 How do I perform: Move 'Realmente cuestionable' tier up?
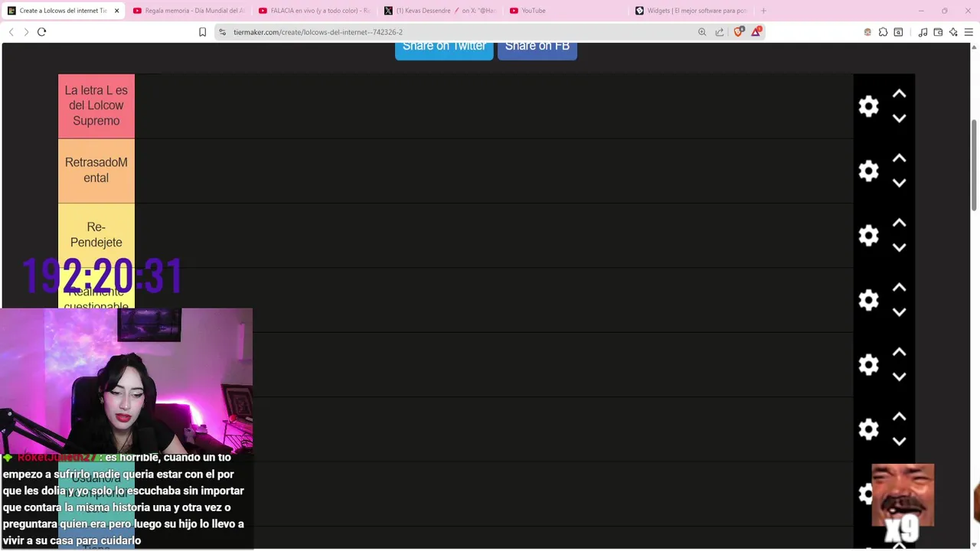pyautogui.click(x=900, y=288)
